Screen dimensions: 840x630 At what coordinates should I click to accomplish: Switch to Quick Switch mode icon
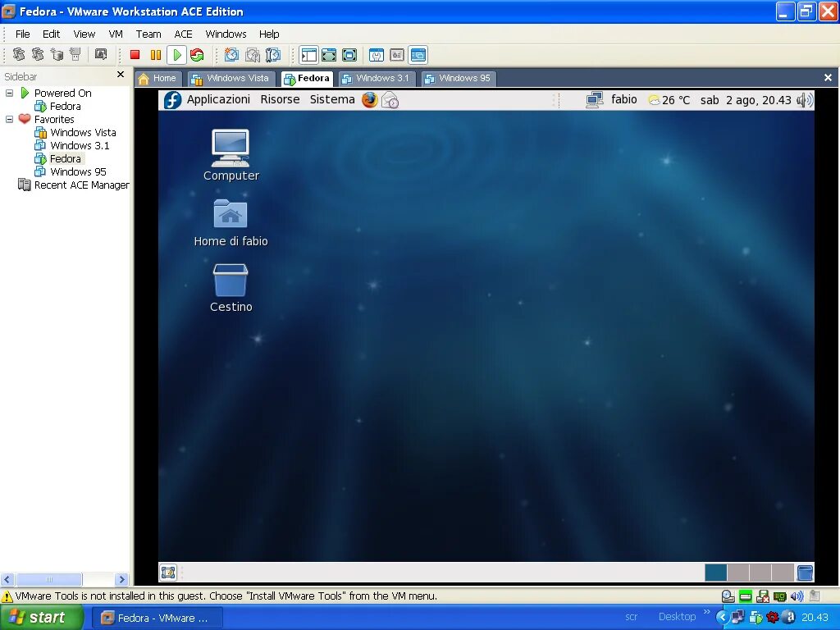(329, 55)
